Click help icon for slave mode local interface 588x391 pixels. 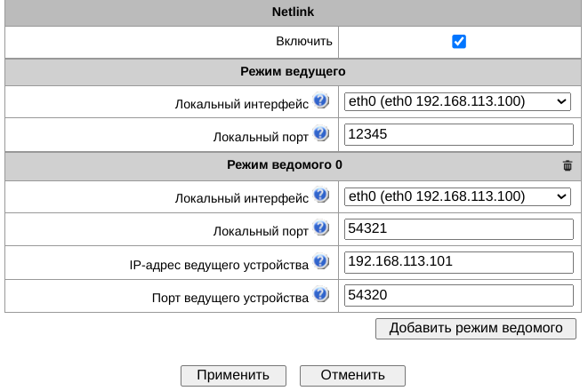click(321, 196)
